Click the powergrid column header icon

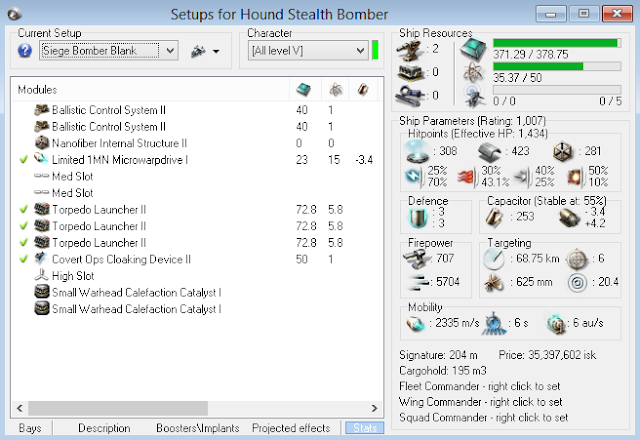pyautogui.click(x=336, y=89)
